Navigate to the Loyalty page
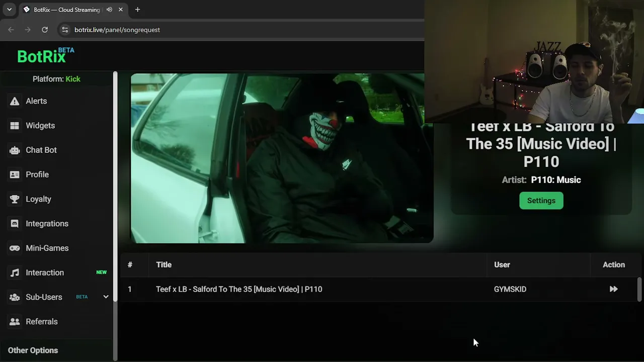 click(x=38, y=199)
